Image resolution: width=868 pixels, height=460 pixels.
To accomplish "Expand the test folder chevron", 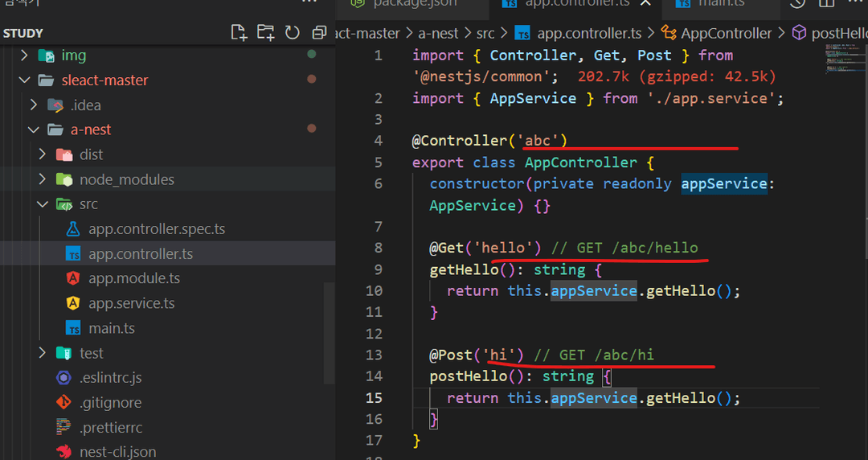I will 42,353.
